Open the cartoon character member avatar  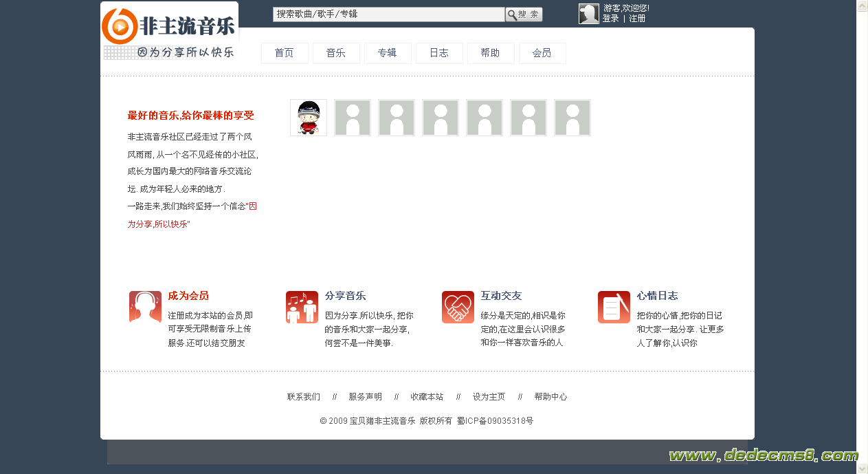[309, 118]
